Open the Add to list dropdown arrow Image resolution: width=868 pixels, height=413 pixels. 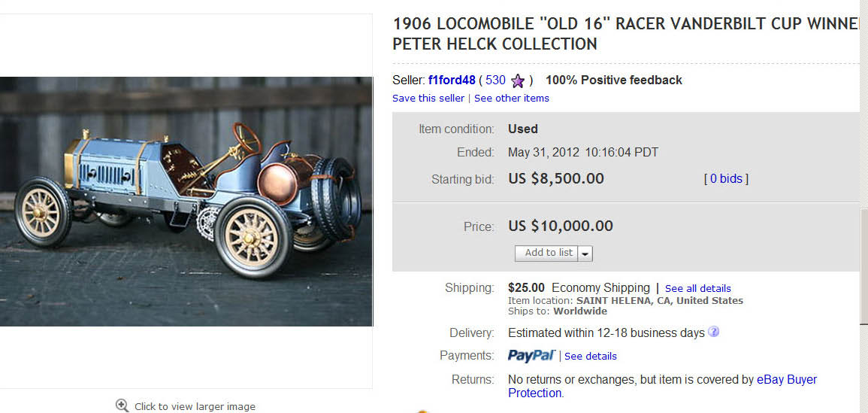(x=585, y=254)
